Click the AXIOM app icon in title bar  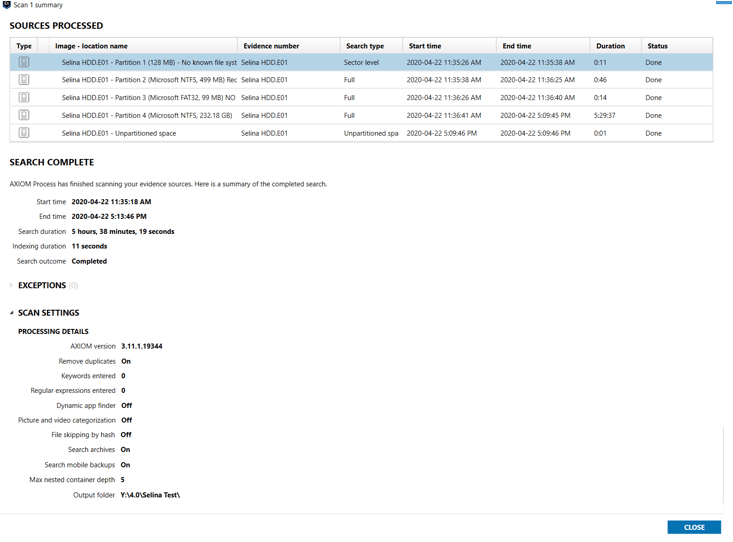point(7,5)
